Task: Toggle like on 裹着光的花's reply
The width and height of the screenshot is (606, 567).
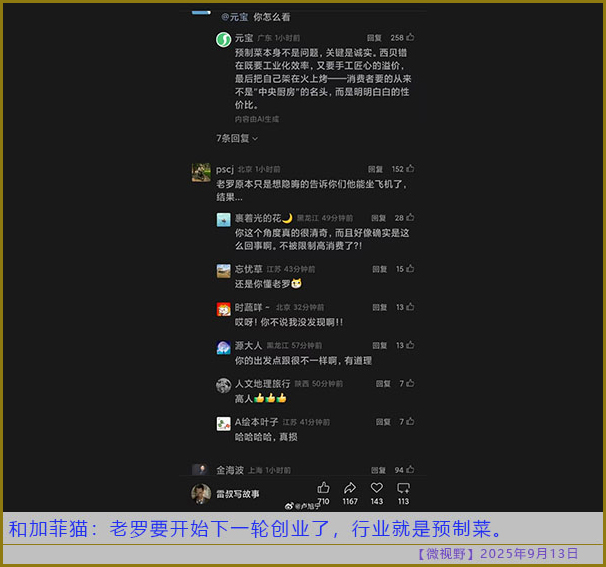Action: coord(410,218)
